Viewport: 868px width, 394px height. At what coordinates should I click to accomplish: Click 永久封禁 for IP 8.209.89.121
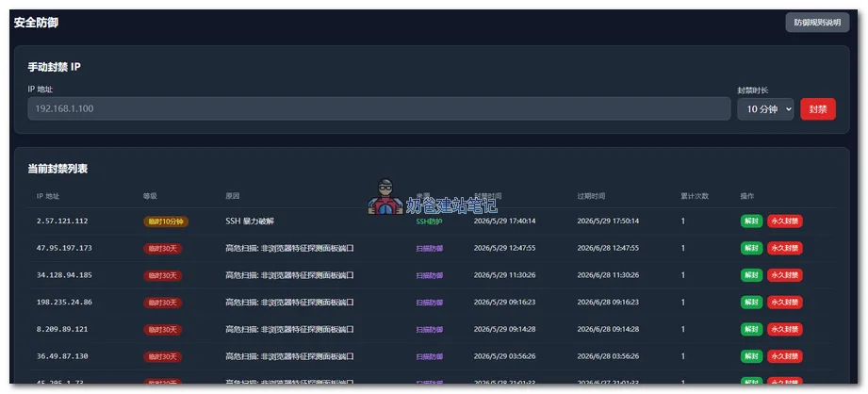point(784,329)
